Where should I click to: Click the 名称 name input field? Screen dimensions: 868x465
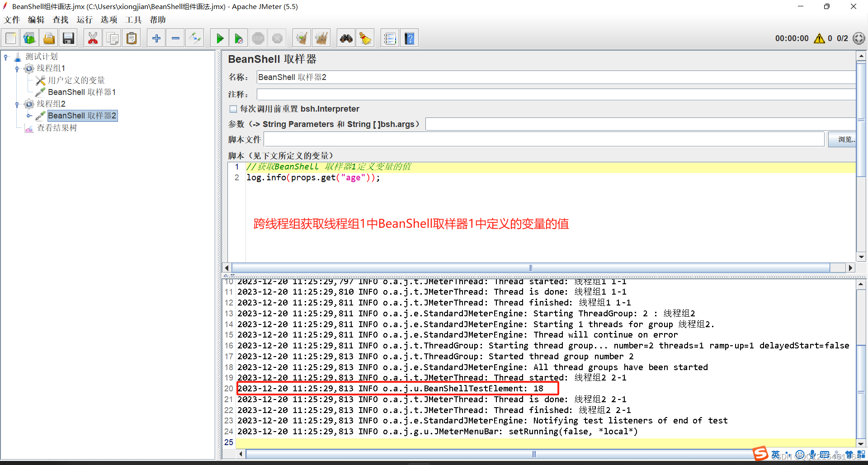[x=556, y=77]
